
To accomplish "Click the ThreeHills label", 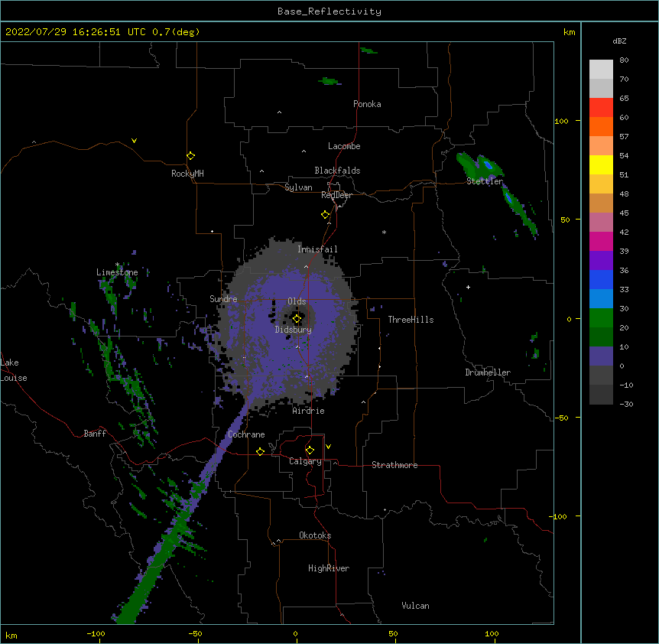I will [x=411, y=320].
